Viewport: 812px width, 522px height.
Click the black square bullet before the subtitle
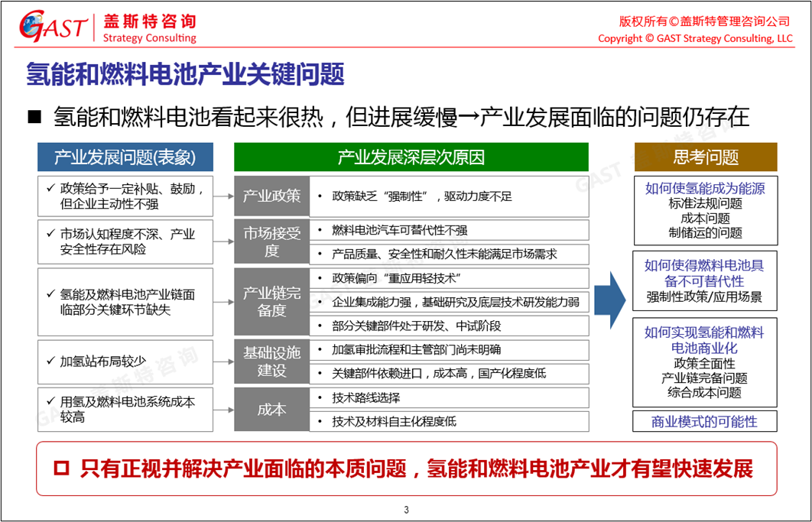pyautogui.click(x=33, y=117)
